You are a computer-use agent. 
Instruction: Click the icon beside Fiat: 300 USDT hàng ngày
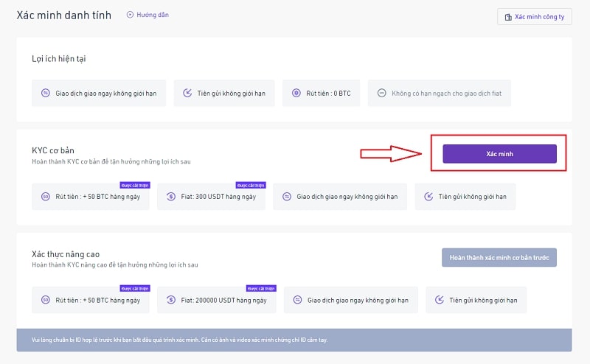click(170, 197)
